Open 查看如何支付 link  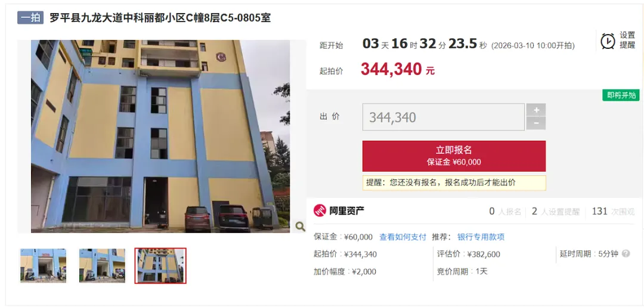tap(402, 237)
